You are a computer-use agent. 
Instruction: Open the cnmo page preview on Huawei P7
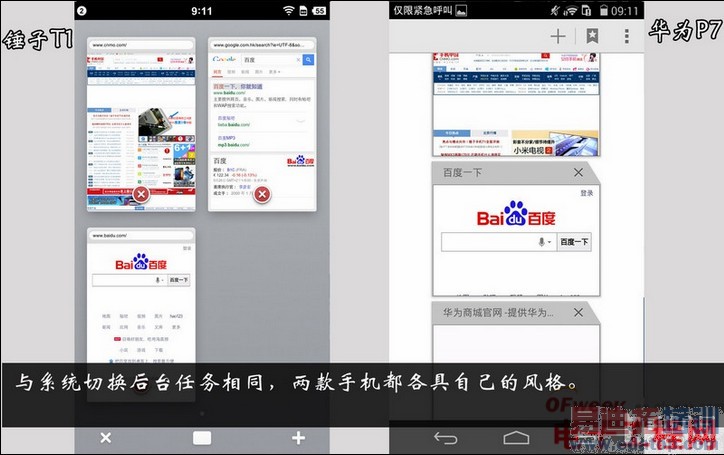point(516,104)
